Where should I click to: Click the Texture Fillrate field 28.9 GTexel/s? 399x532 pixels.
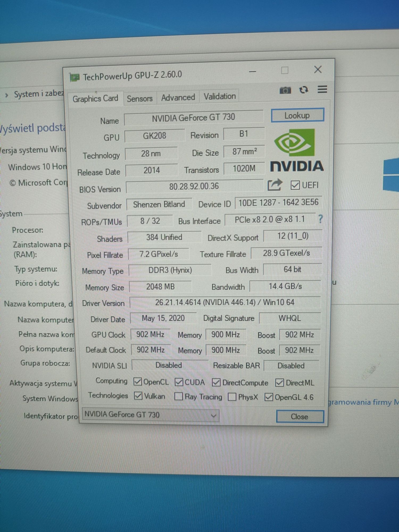[x=286, y=253]
